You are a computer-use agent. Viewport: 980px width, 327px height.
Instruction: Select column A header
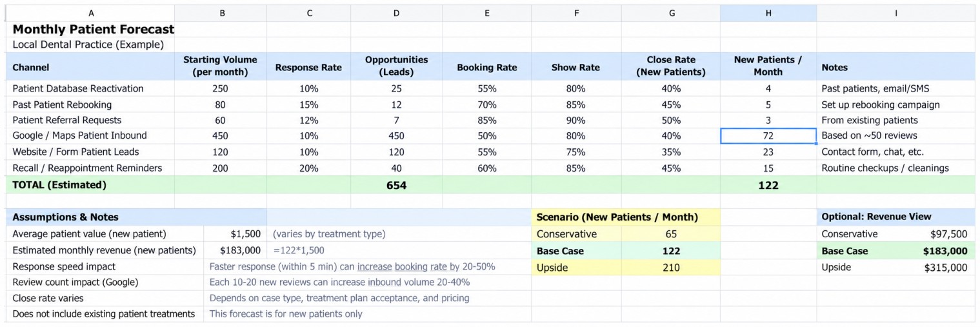[91, 13]
